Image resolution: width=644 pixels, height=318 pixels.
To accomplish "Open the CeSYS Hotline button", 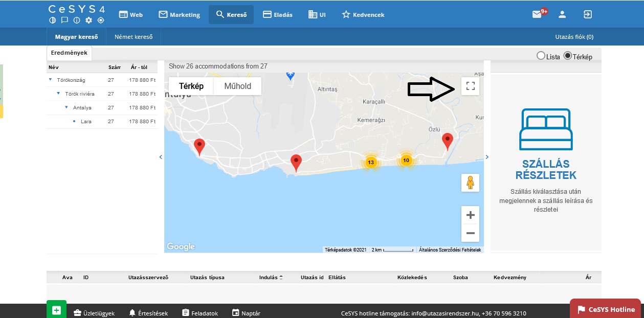I will (x=606, y=309).
